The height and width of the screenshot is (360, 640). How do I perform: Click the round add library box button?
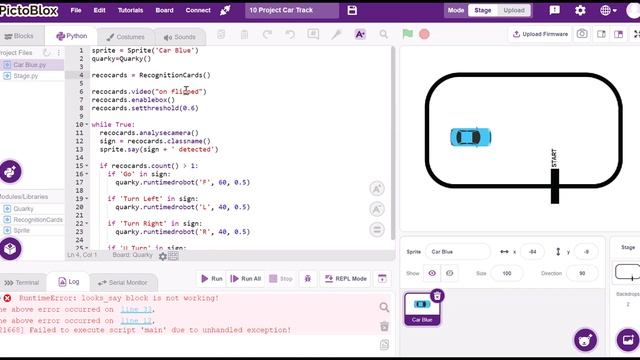(x=10, y=249)
